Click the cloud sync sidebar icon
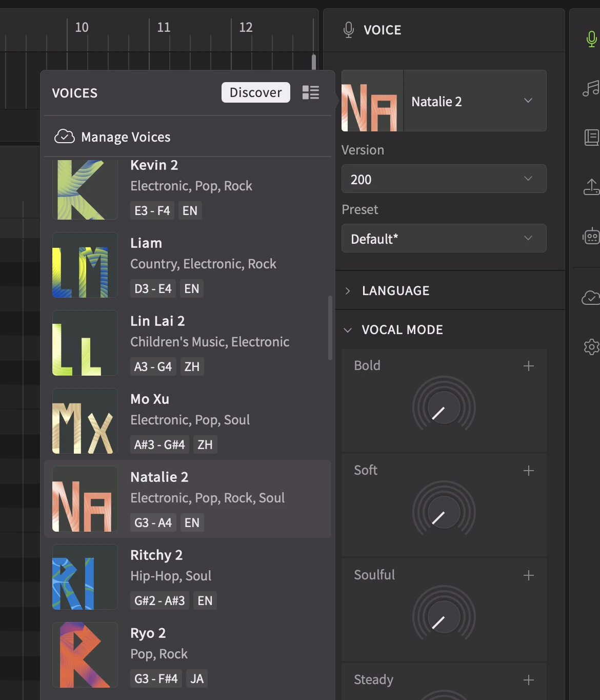This screenshot has height=700, width=600. click(x=591, y=298)
